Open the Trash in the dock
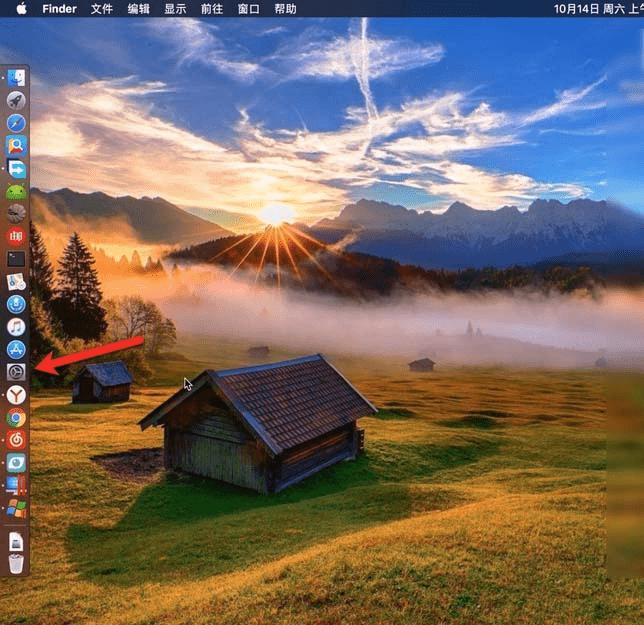Screen dimensions: 644x625 [x=16, y=564]
